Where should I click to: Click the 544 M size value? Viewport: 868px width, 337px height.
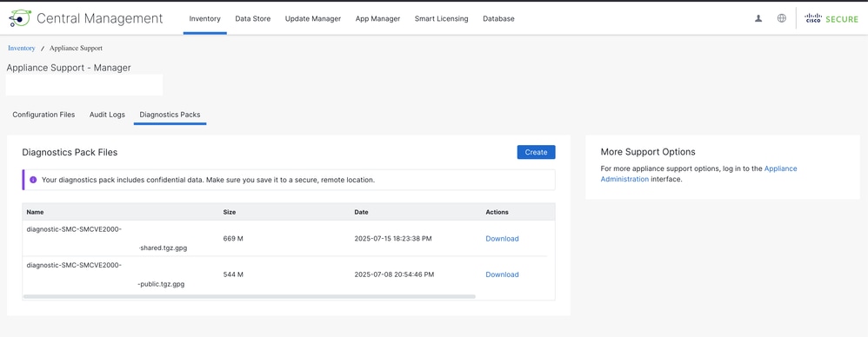233,274
